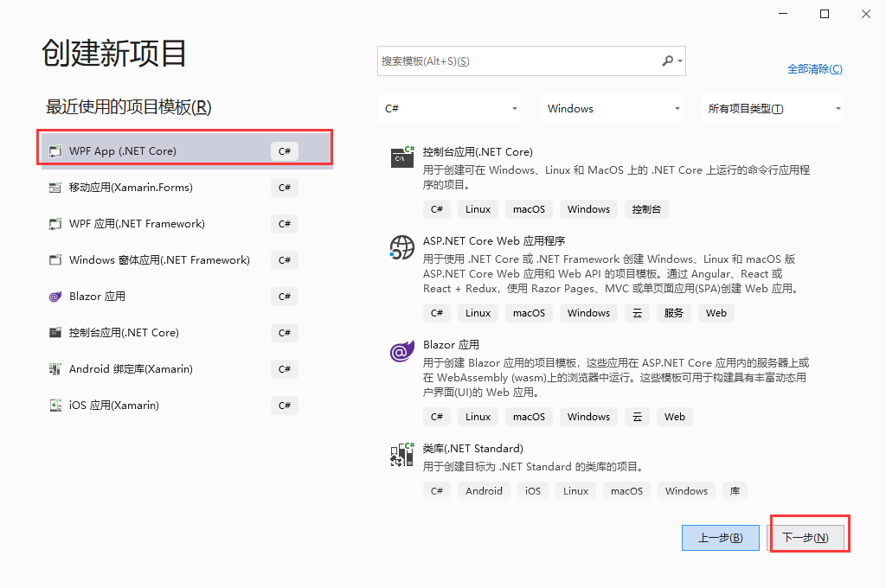Open the Windows platform dropdown
Image resolution: width=886 pixels, height=588 pixels.
click(x=612, y=108)
